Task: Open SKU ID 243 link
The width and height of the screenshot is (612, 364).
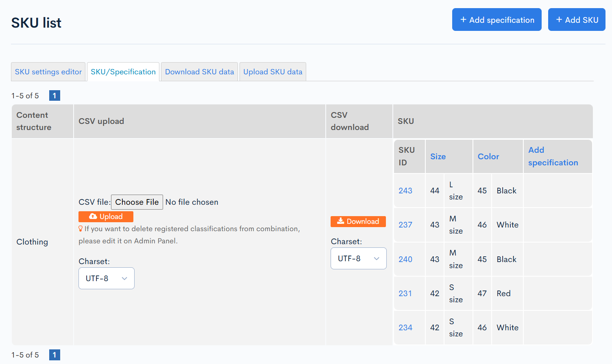Action: tap(405, 191)
